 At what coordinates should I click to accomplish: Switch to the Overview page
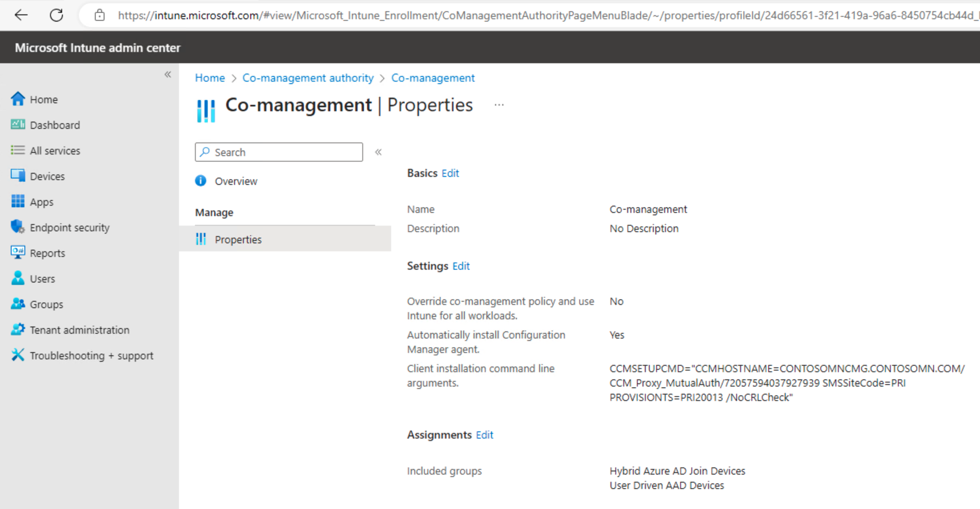[236, 181]
